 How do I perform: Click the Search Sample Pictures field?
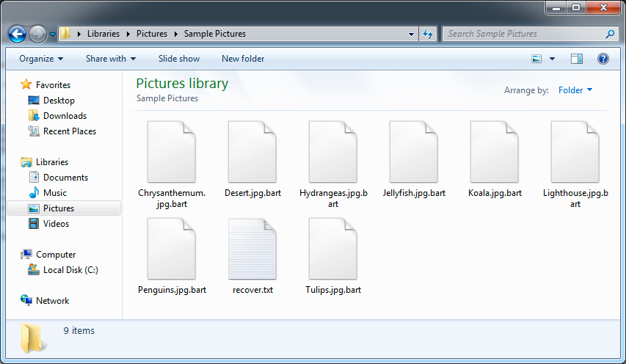click(523, 34)
